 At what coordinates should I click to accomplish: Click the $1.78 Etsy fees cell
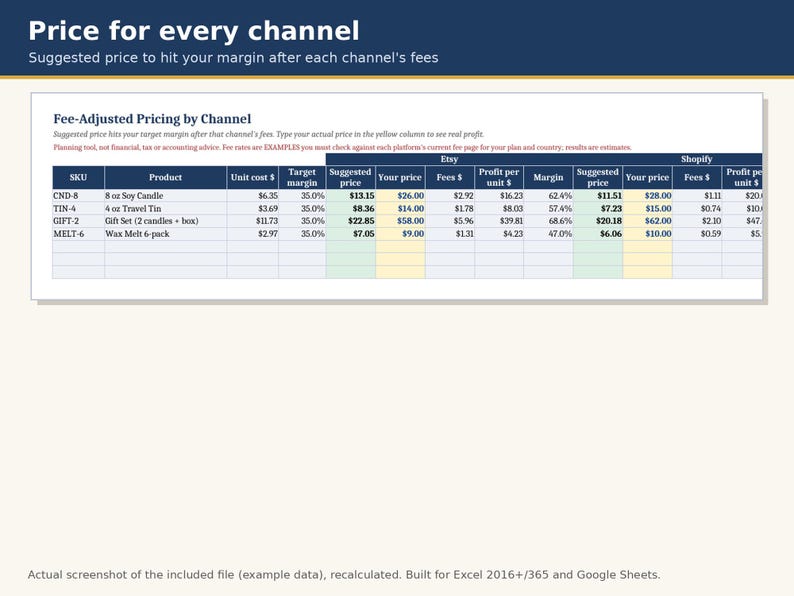[x=450, y=208]
